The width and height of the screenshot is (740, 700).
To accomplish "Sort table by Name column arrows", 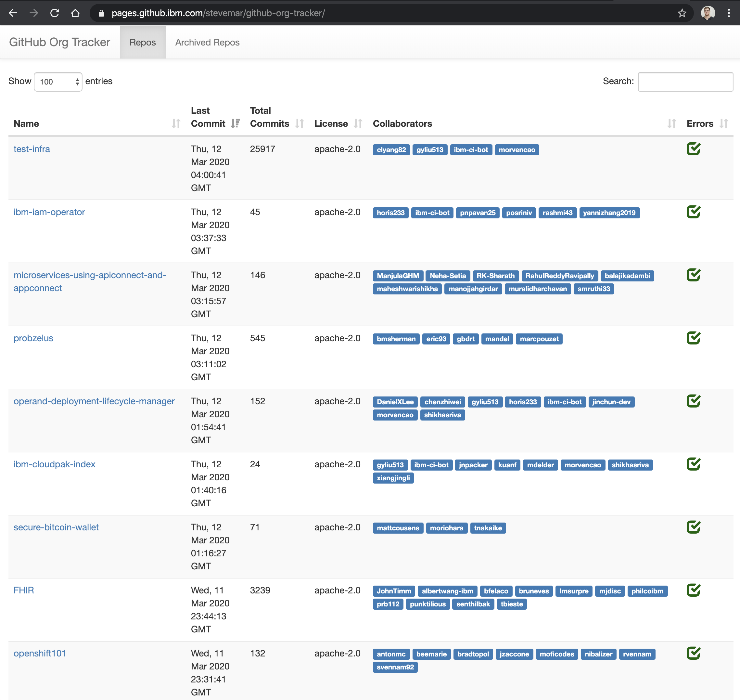I will (176, 123).
